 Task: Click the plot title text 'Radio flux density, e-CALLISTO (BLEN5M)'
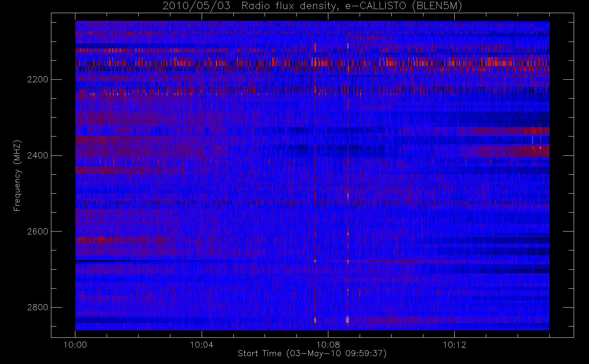click(352, 6)
